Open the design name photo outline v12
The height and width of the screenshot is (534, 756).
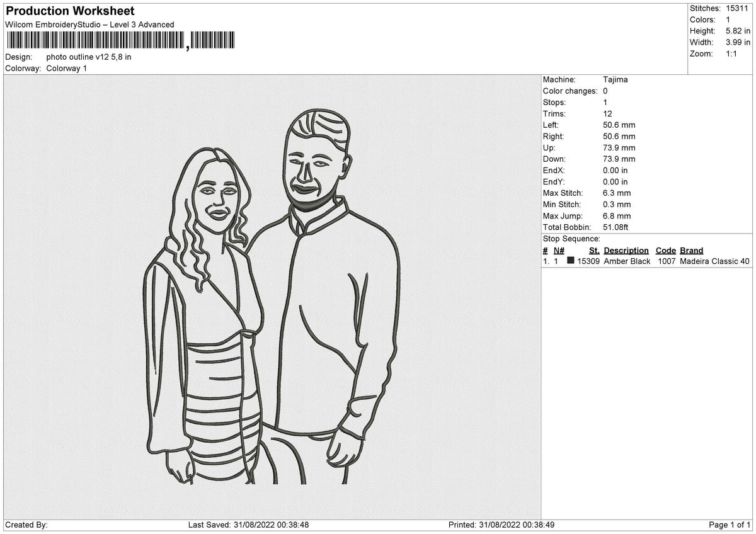click(x=88, y=56)
